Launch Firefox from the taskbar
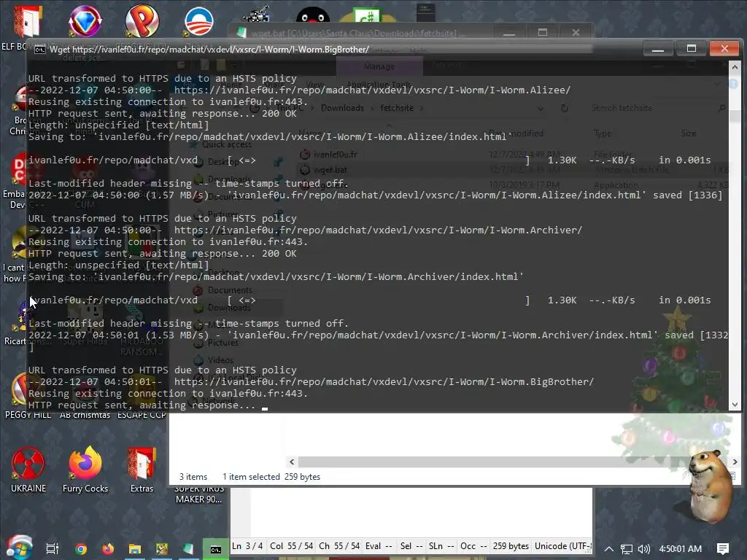 [x=108, y=549]
